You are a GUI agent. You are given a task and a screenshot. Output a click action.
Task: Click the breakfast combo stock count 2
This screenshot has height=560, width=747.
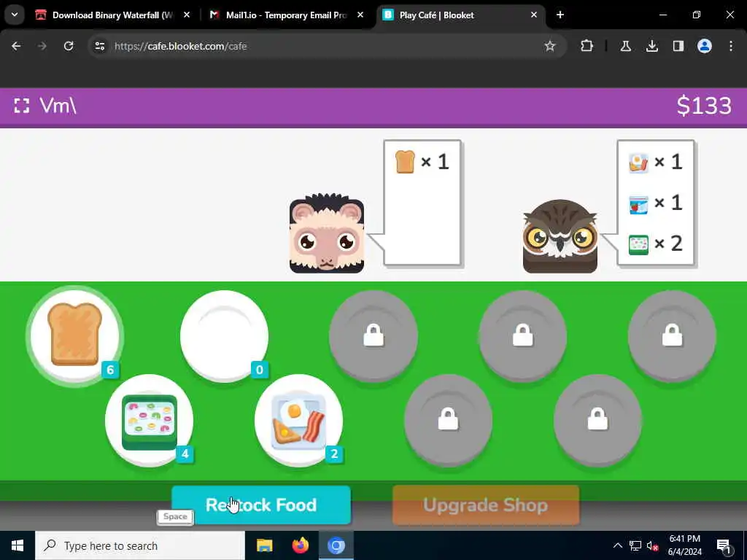(x=334, y=454)
